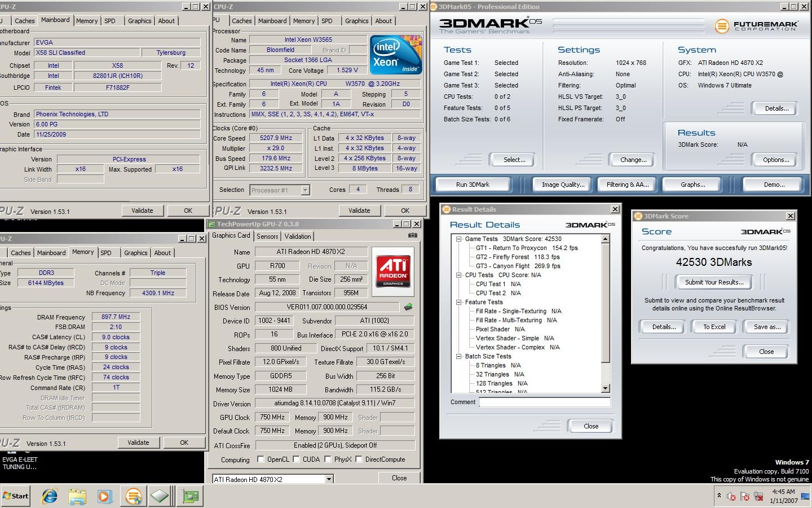
Task: Open Windows Explorer folder icon on taskbar
Action: [77, 496]
